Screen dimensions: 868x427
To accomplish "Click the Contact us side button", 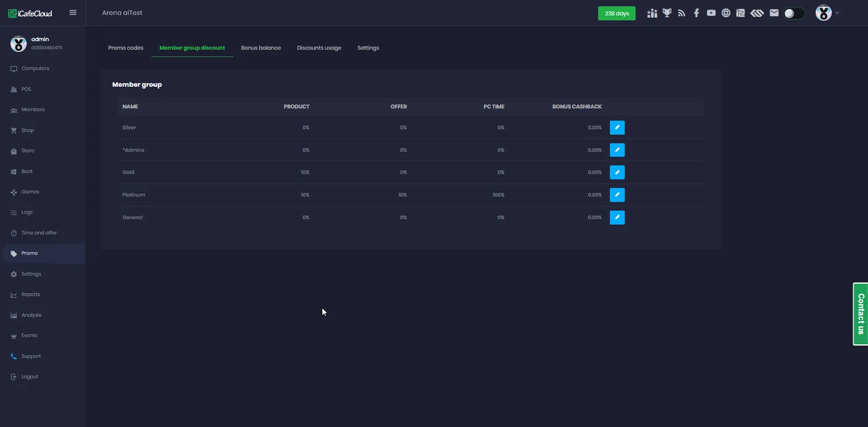I will click(x=860, y=314).
